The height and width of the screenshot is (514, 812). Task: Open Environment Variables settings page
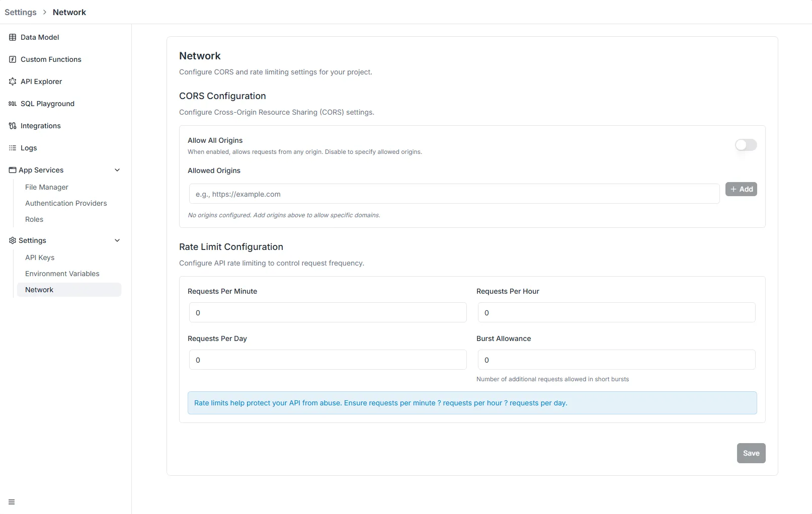[62, 274]
